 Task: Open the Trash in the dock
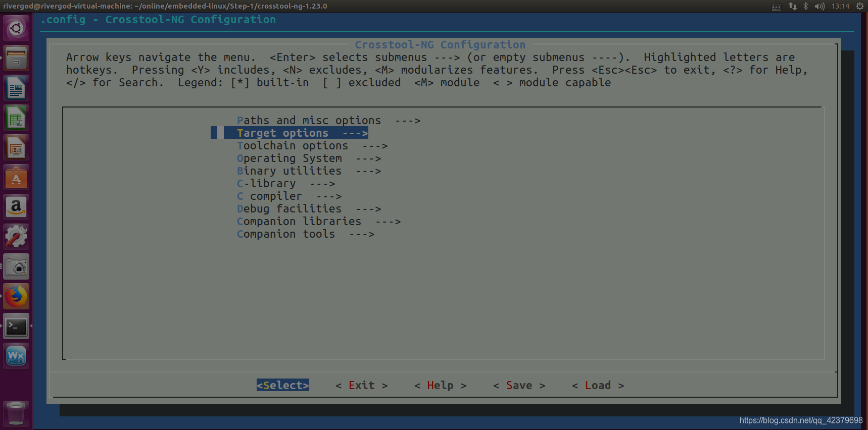[x=16, y=413]
